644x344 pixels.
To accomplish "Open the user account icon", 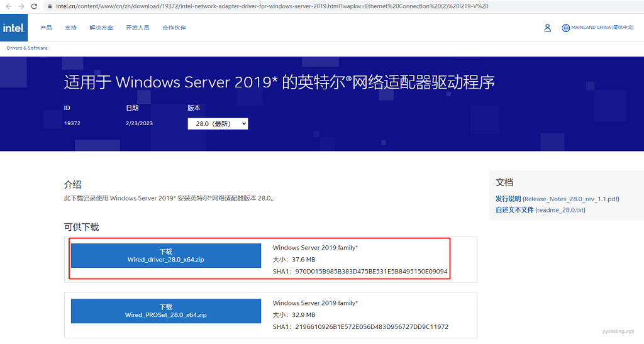I will tap(547, 28).
